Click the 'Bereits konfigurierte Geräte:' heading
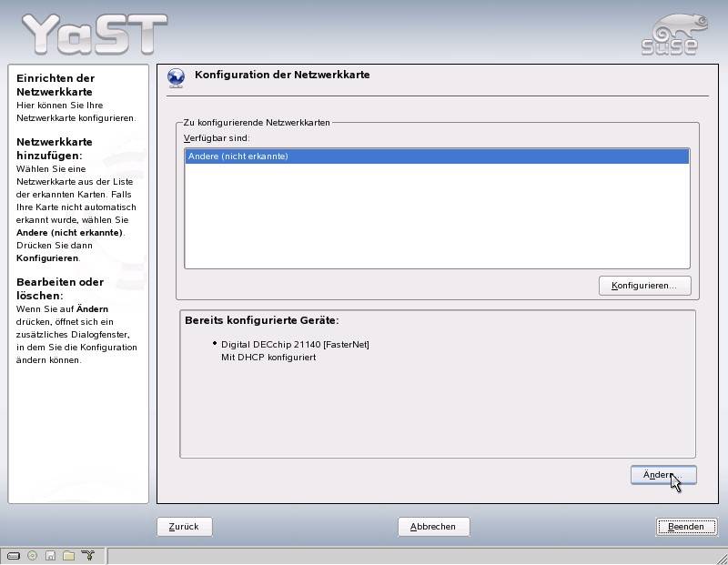The image size is (728, 565). (262, 320)
